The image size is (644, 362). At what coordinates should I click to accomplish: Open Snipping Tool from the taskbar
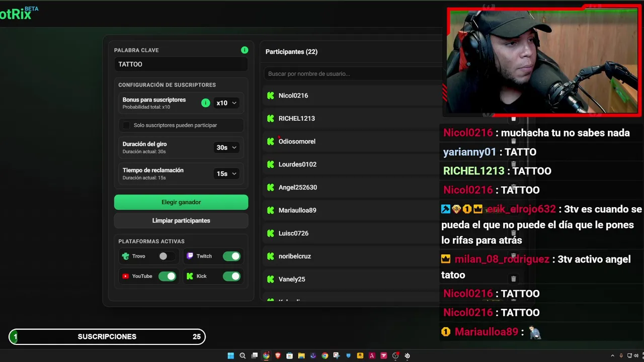coord(337,355)
